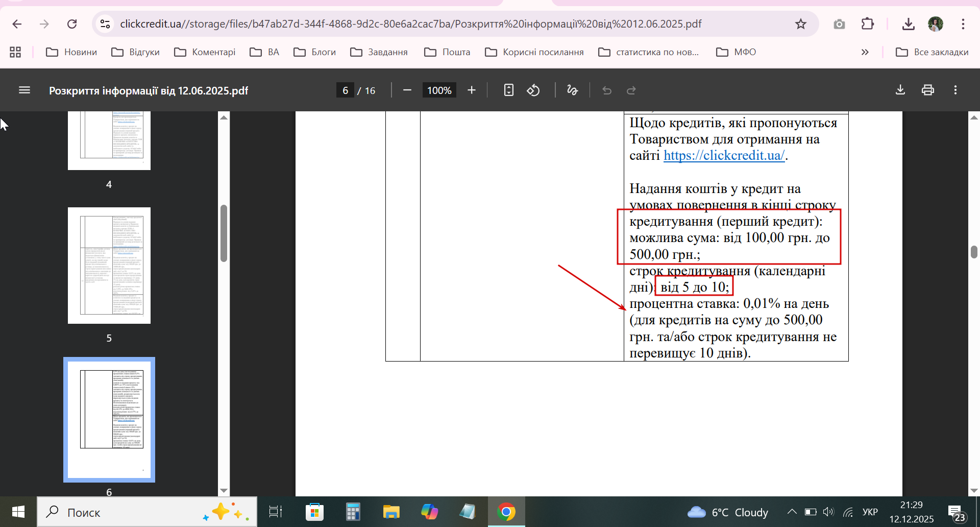This screenshot has height=527, width=980.
Task: Expand the hidden bookmarks chevron
Action: coord(865,52)
